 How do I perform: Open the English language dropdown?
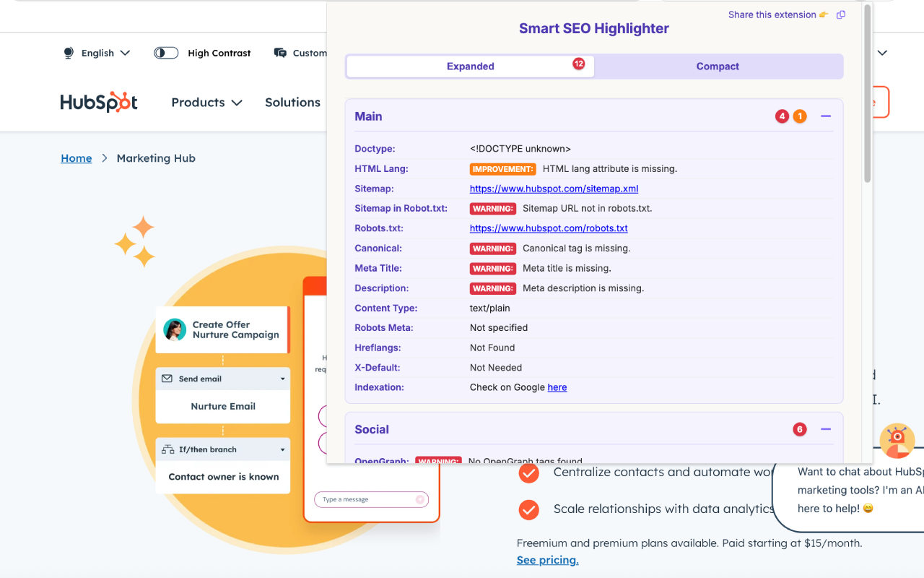tap(97, 52)
